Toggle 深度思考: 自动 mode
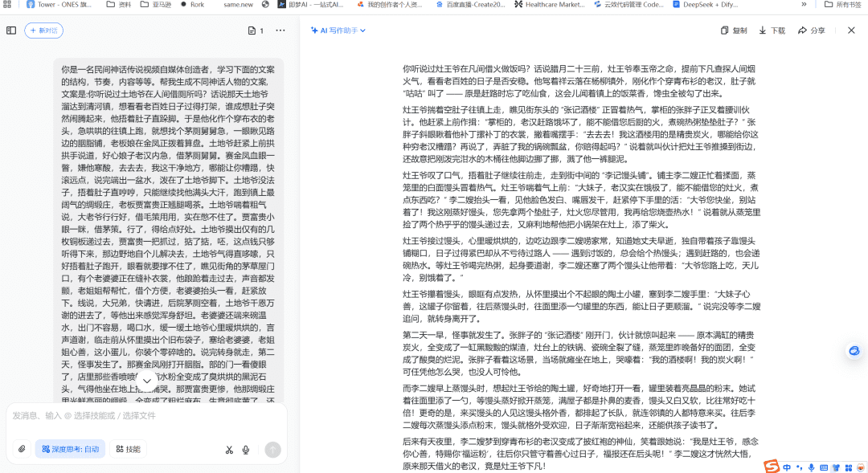This screenshot has width=868, height=473. (70, 449)
